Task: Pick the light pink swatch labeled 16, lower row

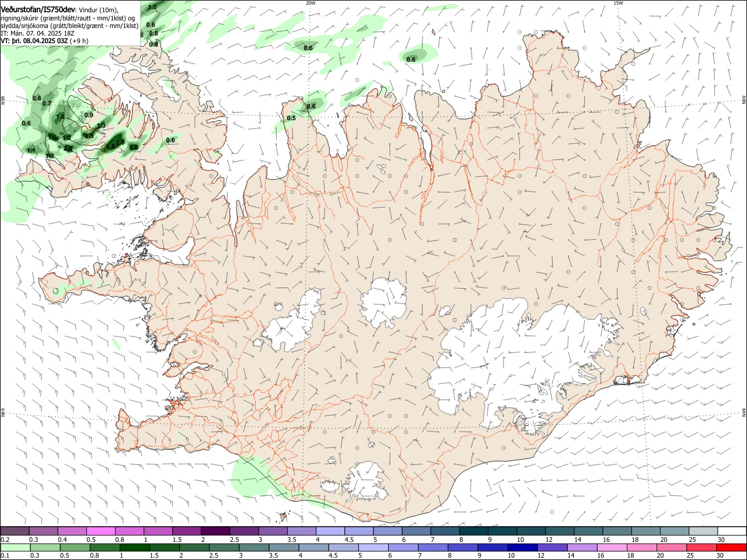Action: pos(611,547)
